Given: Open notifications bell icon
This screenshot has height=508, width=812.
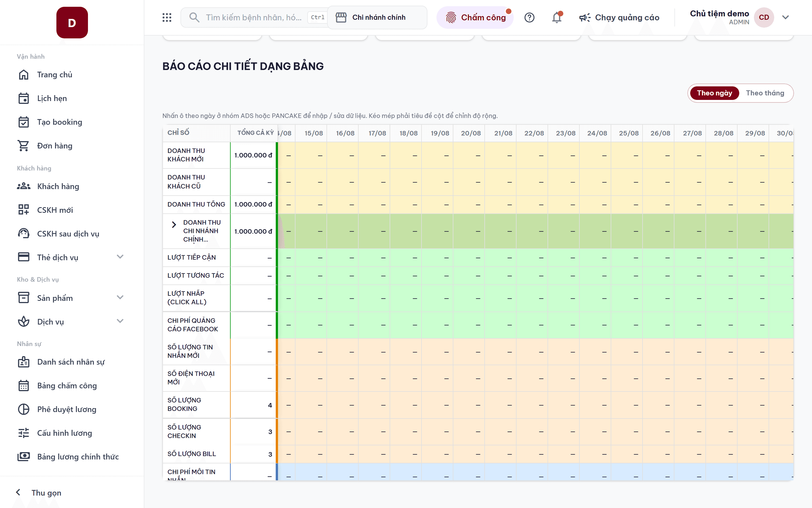Looking at the screenshot, I should click(x=557, y=17).
